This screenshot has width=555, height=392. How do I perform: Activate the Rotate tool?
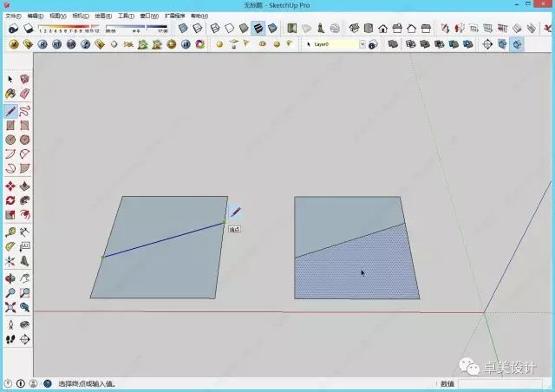coord(10,200)
